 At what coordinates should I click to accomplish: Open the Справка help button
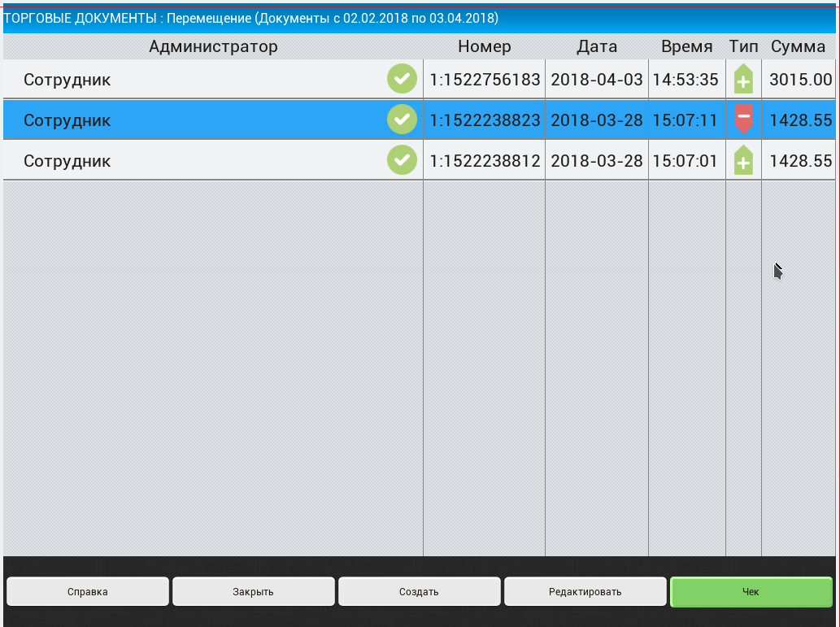click(x=88, y=592)
